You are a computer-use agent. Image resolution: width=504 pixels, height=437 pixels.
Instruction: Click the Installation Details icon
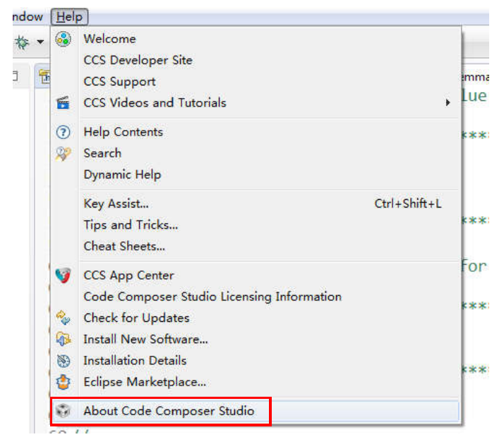pos(63,361)
